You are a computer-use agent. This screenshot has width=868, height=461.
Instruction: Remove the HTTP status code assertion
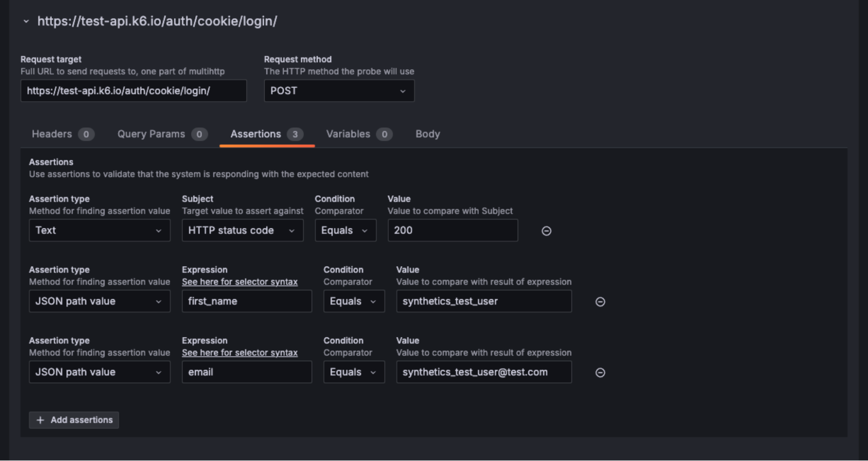click(546, 231)
